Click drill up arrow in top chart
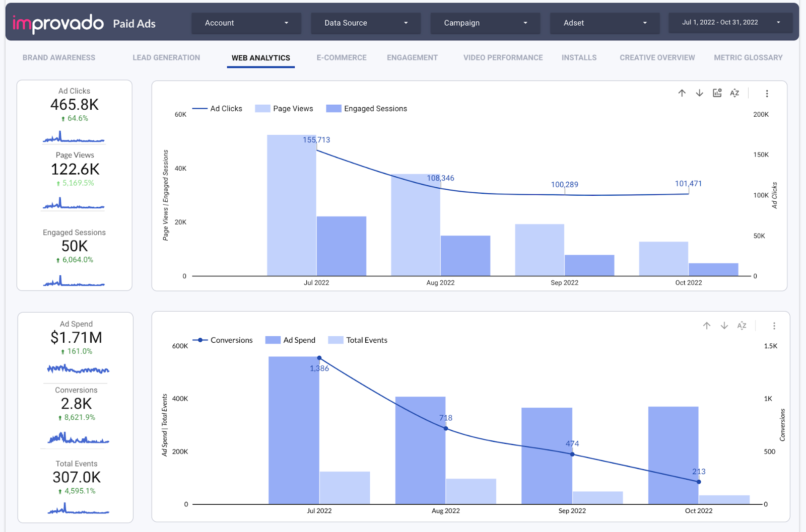This screenshot has height=532, width=806. [682, 93]
